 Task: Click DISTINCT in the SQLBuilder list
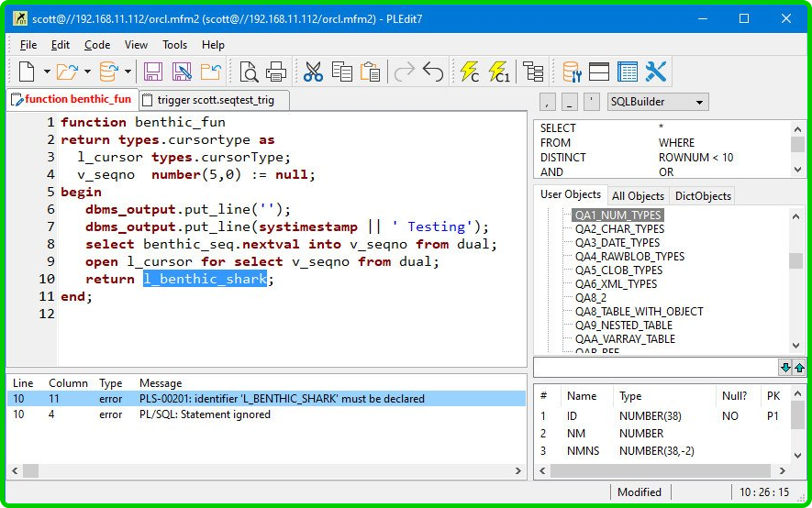563,158
